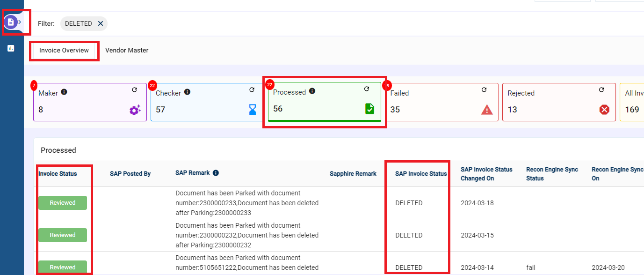Click the Maker gears icon

pyautogui.click(x=135, y=110)
